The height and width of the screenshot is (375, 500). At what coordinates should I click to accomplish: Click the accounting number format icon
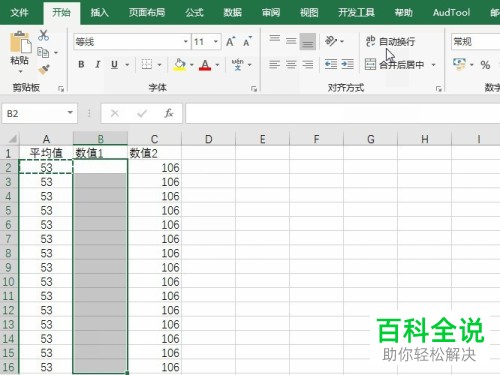(x=459, y=64)
